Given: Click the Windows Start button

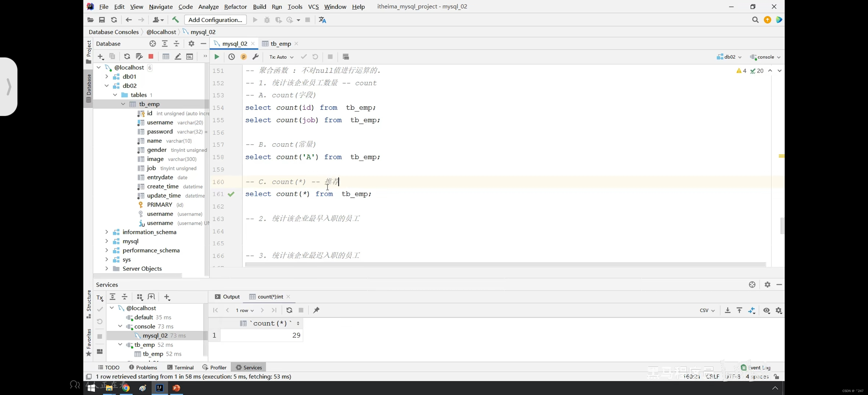Looking at the screenshot, I should 91,388.
